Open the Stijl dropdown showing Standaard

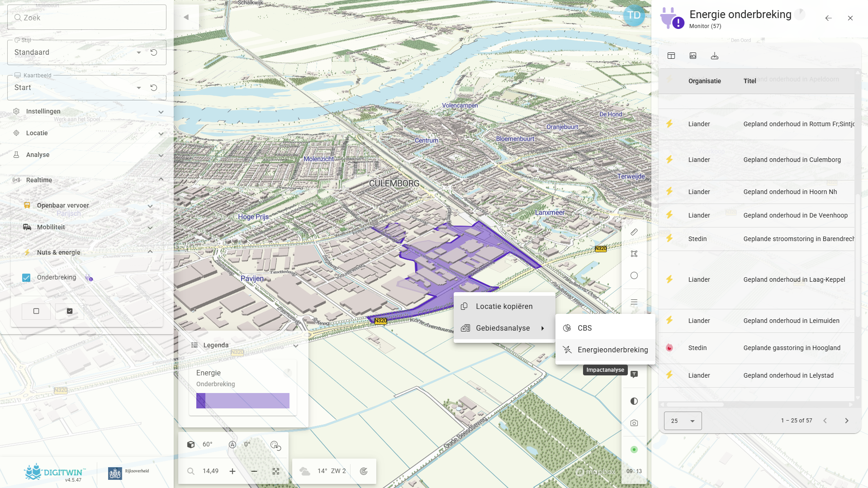[x=77, y=52]
